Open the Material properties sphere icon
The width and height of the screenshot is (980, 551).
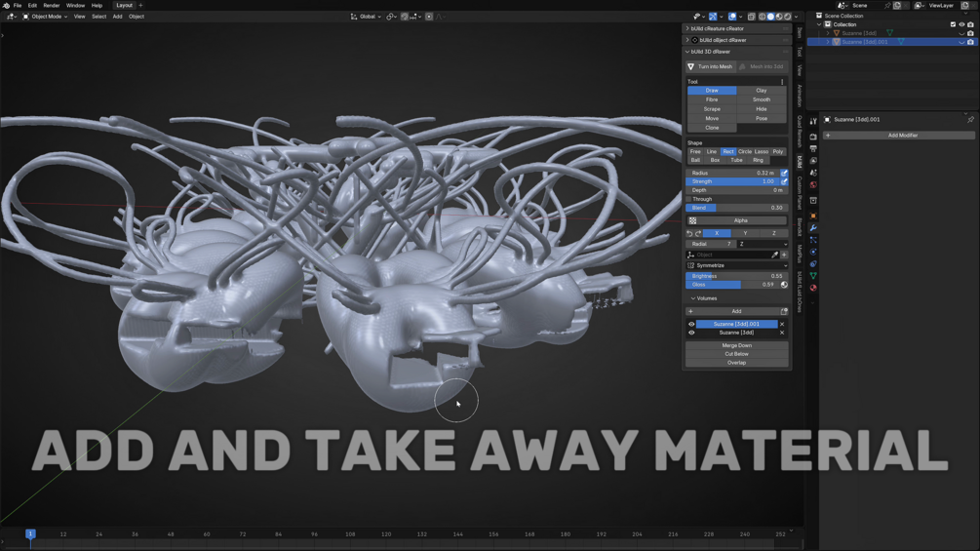(x=813, y=288)
